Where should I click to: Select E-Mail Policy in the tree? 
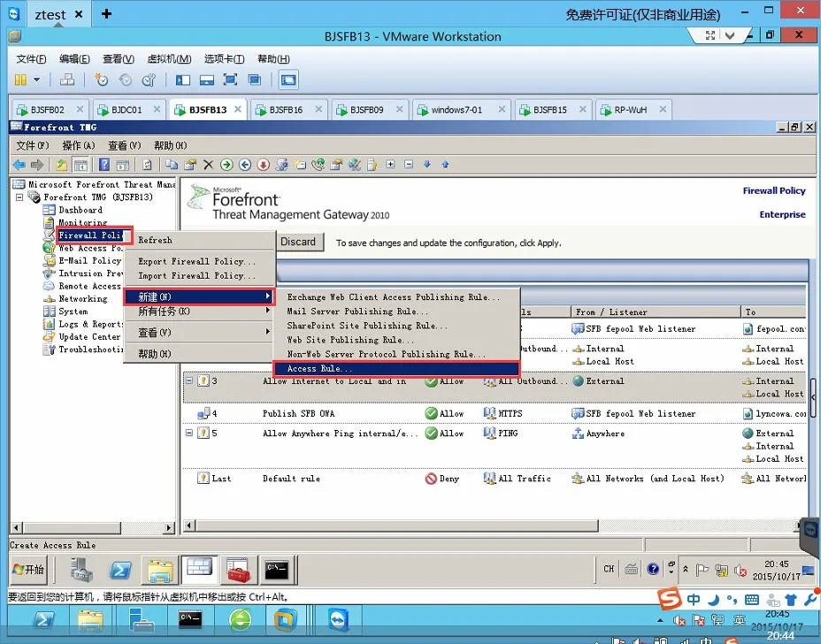click(x=89, y=261)
